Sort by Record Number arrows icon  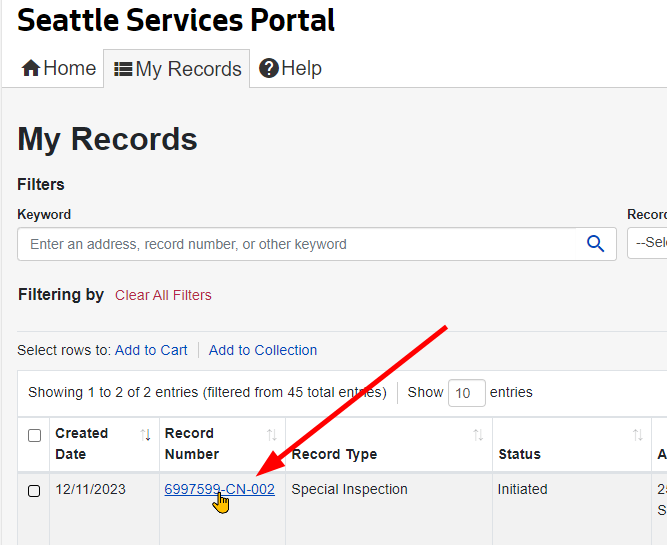tap(272, 434)
